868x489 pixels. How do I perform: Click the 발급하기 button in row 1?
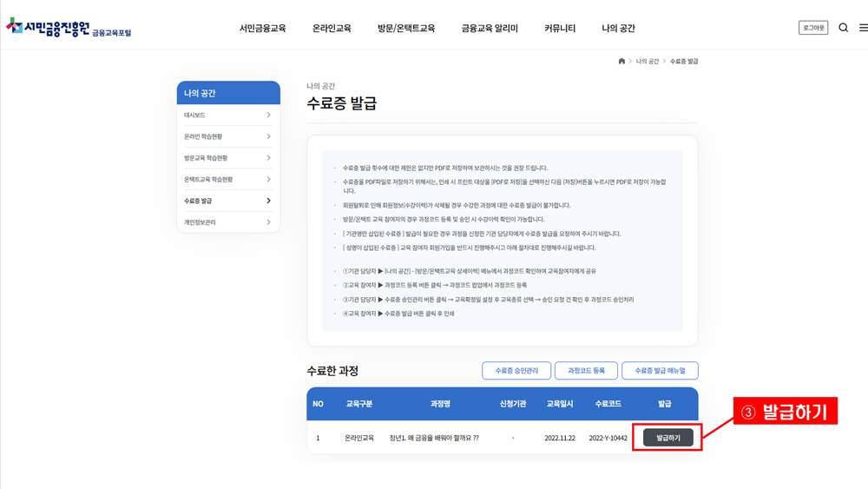click(668, 438)
